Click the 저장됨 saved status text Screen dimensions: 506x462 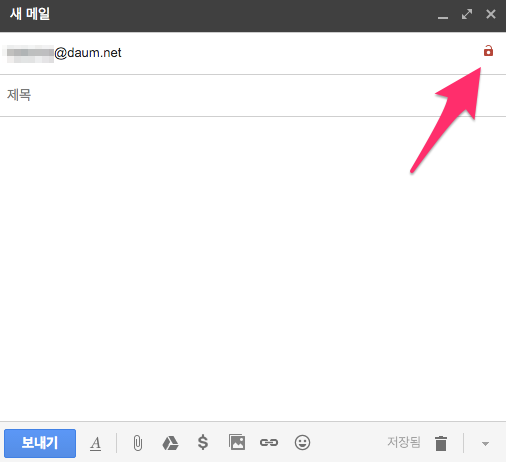[404, 442]
